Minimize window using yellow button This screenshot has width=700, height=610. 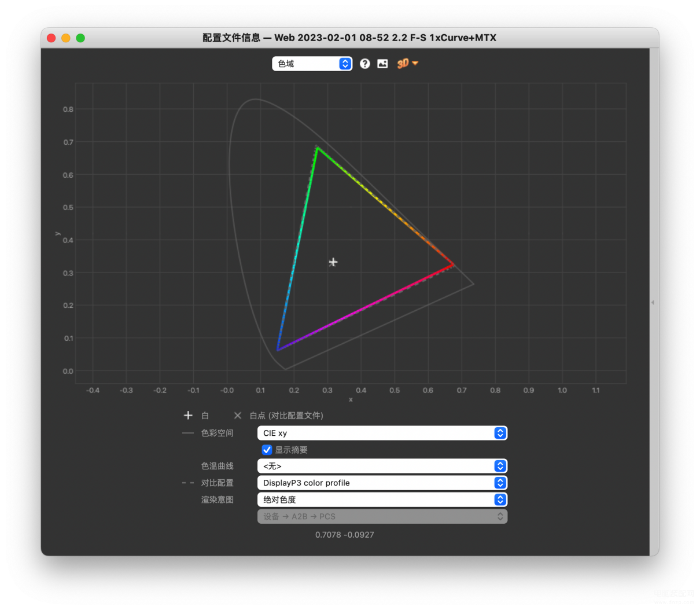[66, 38]
